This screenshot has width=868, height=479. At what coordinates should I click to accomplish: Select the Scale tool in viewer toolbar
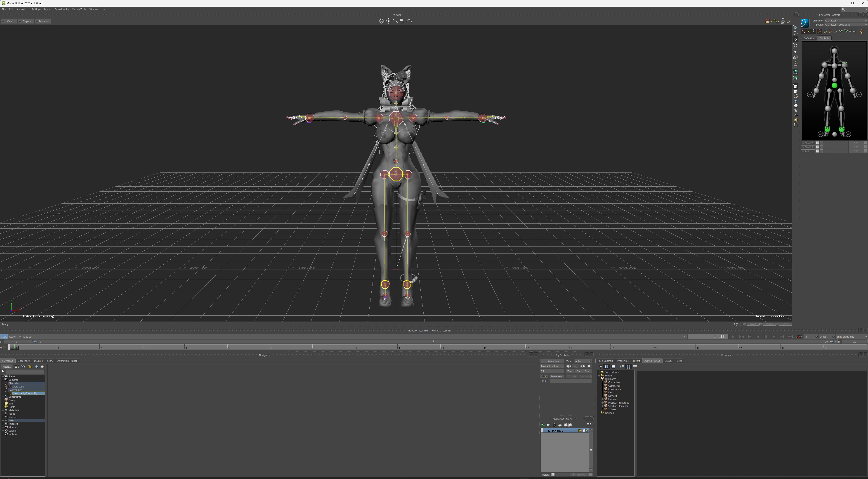796,52
